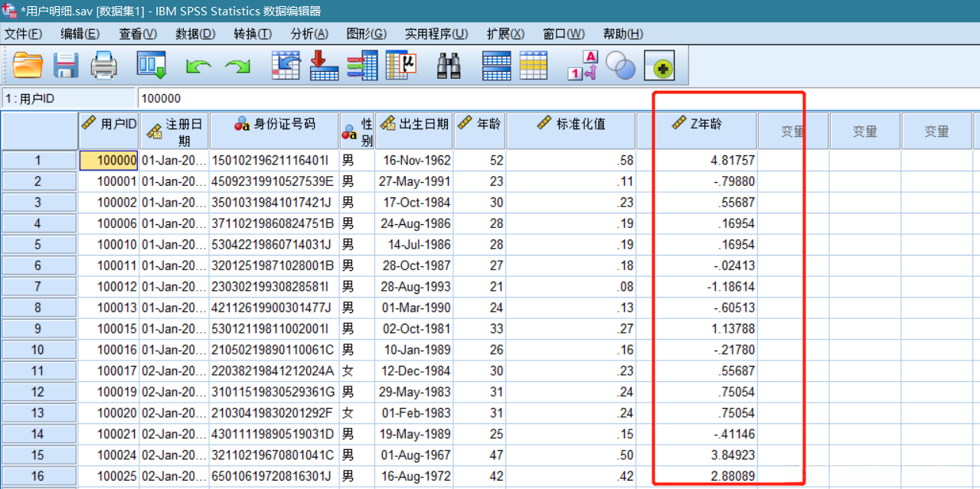Click the cell reference box '1 : 用户ID'
The height and width of the screenshot is (489, 980).
point(69,99)
